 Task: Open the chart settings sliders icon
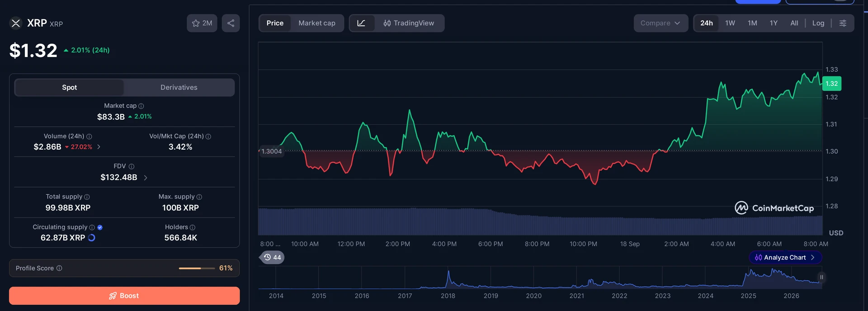843,23
